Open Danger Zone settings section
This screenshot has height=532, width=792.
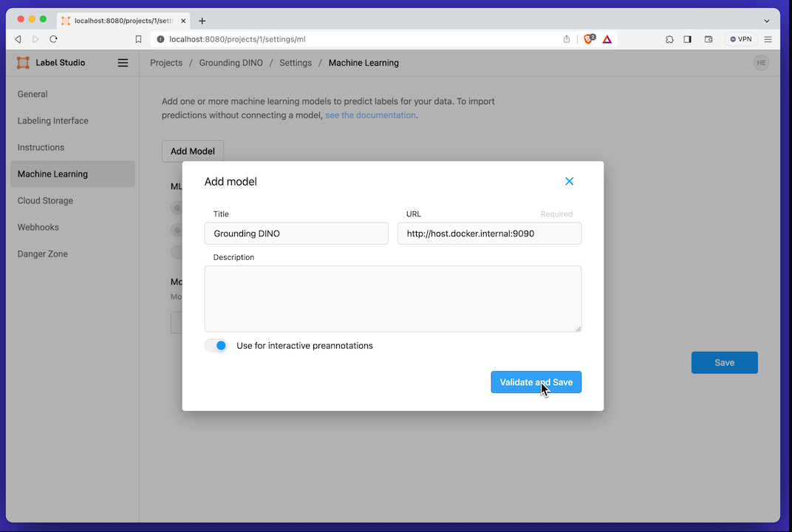pyautogui.click(x=72, y=253)
